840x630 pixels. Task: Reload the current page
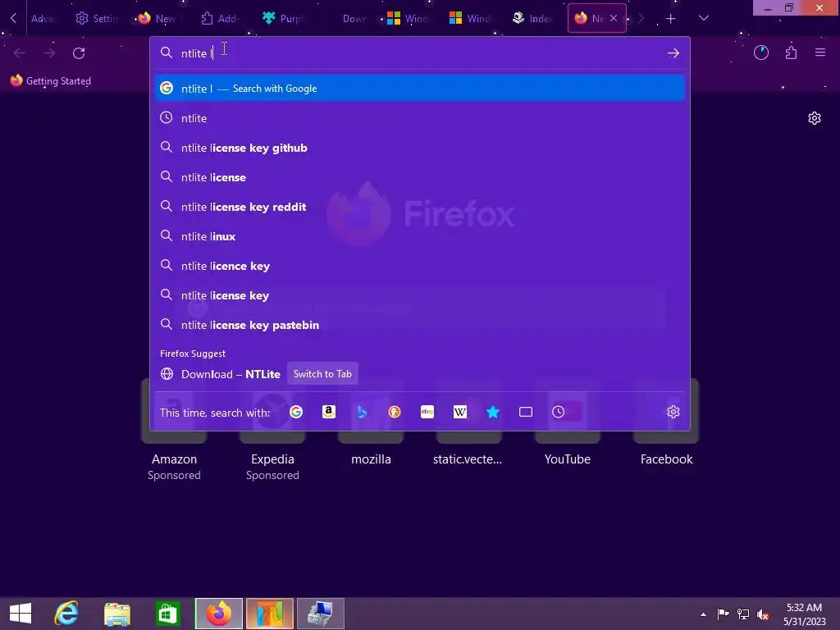tap(79, 53)
